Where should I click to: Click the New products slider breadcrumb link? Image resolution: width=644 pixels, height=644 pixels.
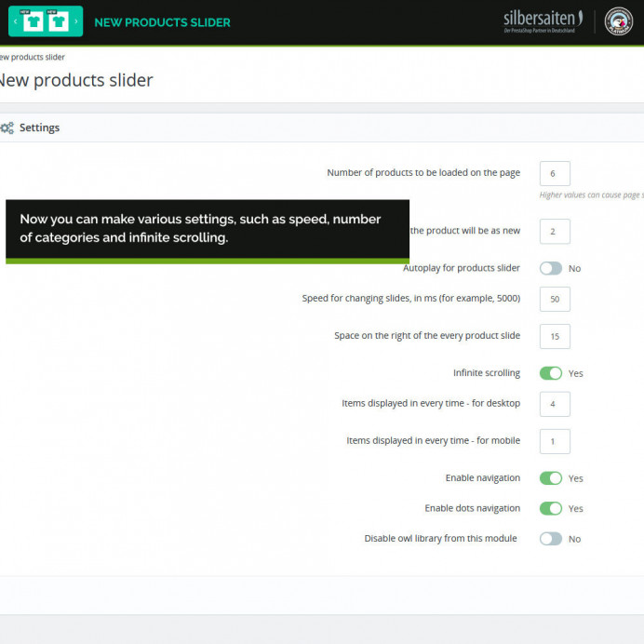click(x=32, y=57)
